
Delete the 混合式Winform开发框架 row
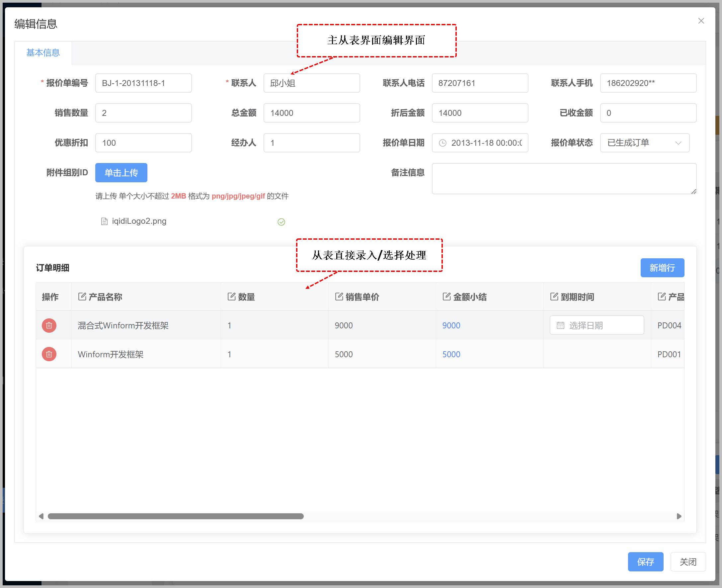coord(49,325)
